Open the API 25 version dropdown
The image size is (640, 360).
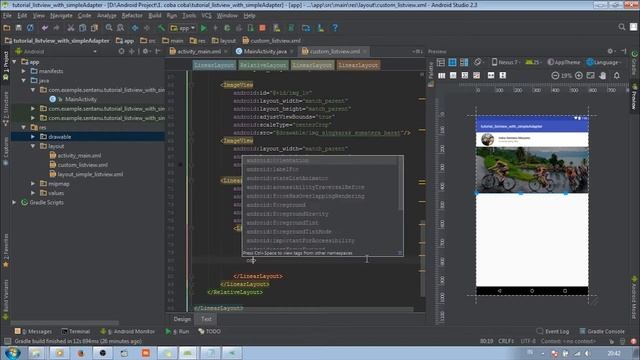[533, 62]
